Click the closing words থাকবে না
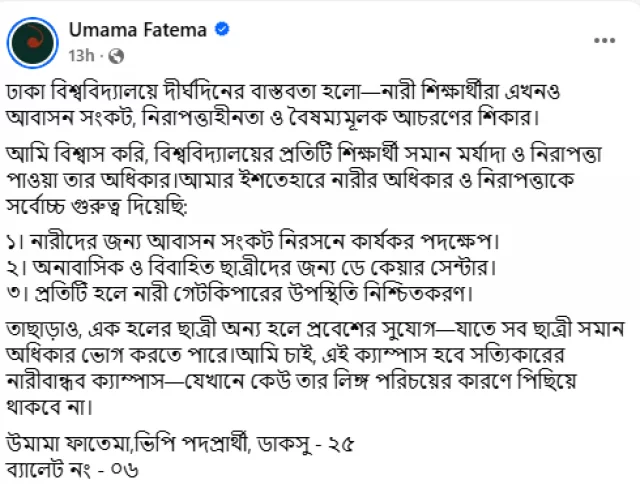640x484 pixels. pyautogui.click(x=49, y=407)
